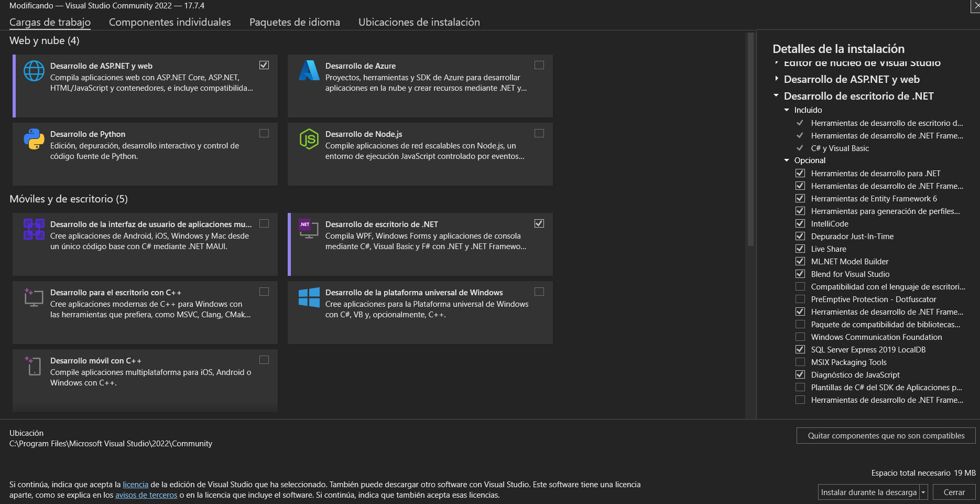980x504 pixels.
Task: Check Desarrollo para el escritorio con C++
Action: point(264,292)
